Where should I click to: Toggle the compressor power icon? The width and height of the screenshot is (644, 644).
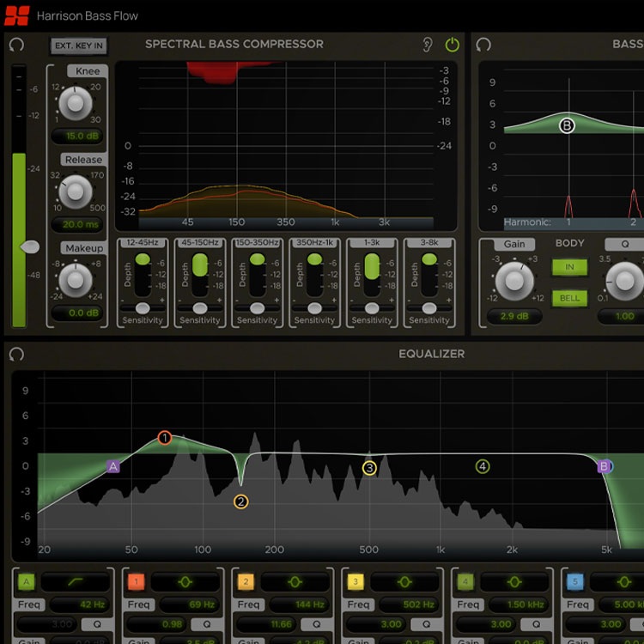click(453, 45)
